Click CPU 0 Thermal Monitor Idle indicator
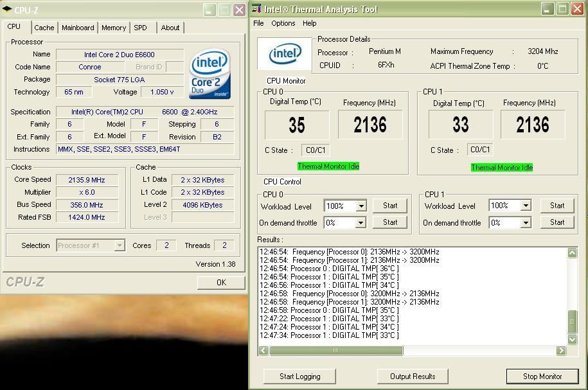Screen dimensions: 588x390 click(328, 166)
